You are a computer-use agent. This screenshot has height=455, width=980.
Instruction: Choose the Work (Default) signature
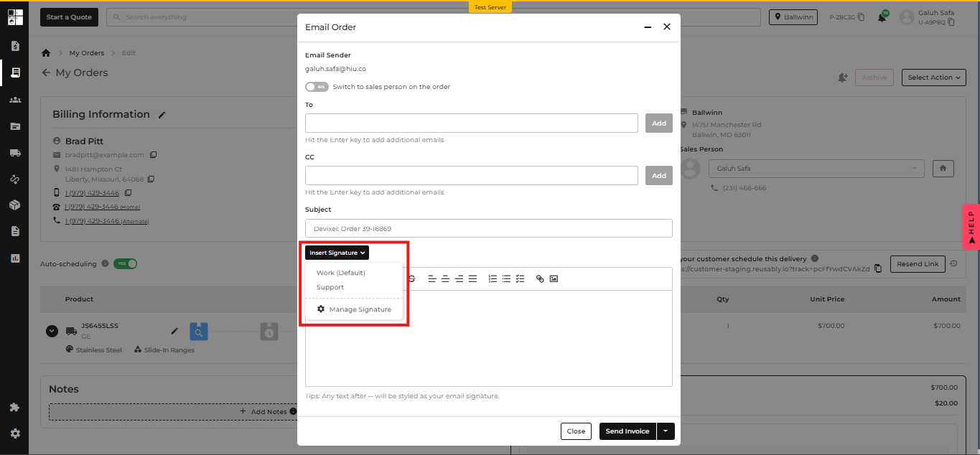341,273
